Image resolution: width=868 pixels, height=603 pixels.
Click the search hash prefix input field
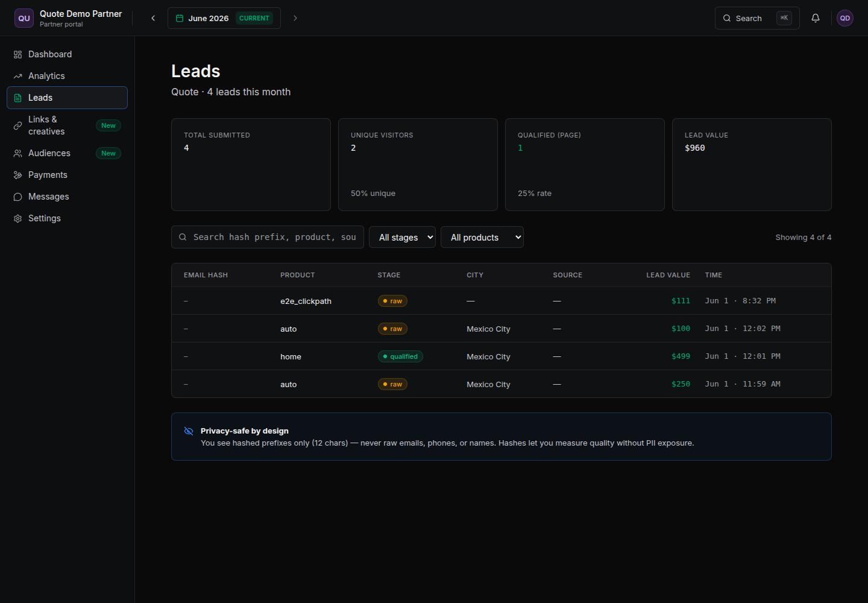point(268,237)
